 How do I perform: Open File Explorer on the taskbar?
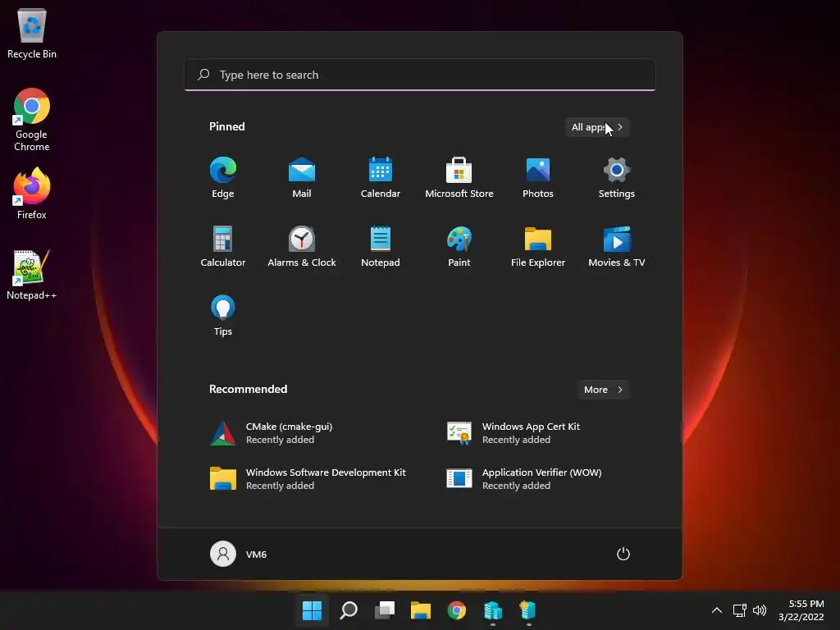point(421,610)
